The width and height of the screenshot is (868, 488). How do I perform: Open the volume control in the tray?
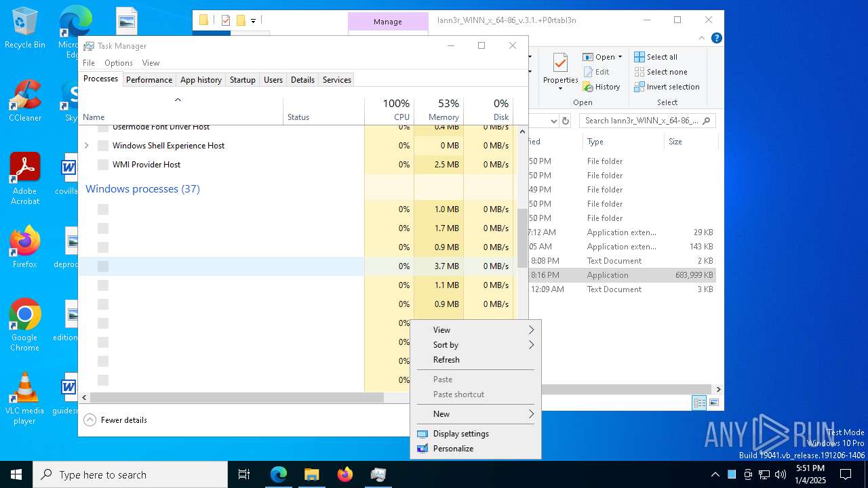[781, 474]
